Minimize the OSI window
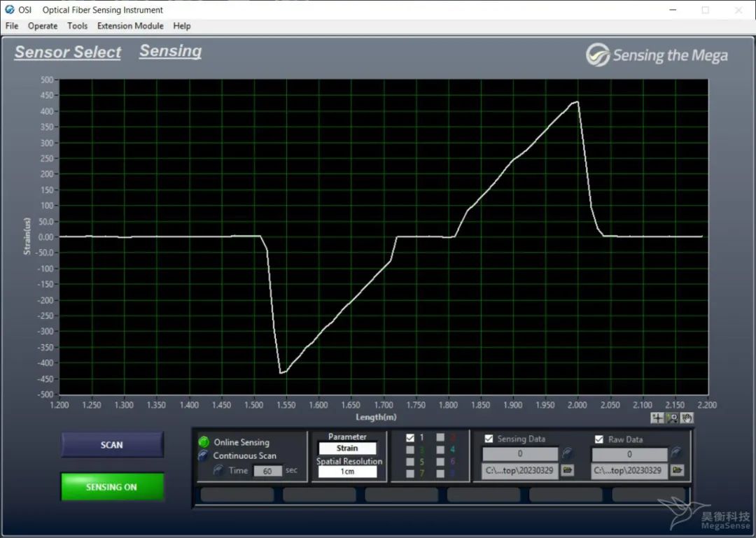 pyautogui.click(x=673, y=10)
